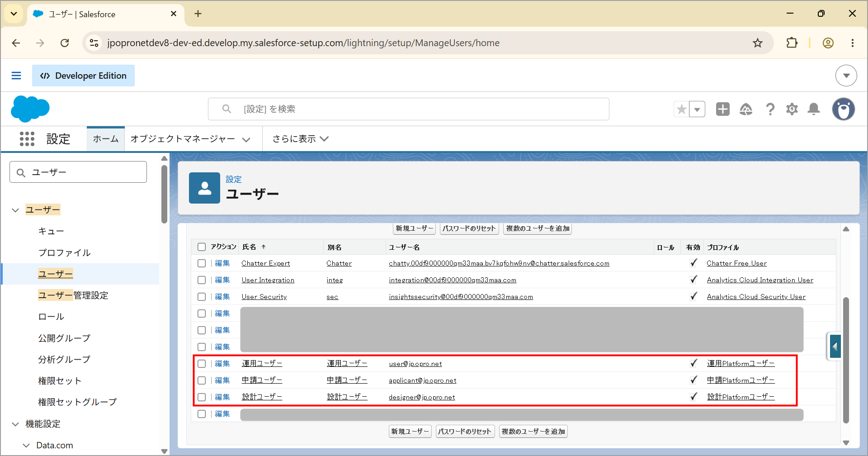Collapse the Data.com tree node
Image resolution: width=868 pixels, height=456 pixels.
pos(26,446)
